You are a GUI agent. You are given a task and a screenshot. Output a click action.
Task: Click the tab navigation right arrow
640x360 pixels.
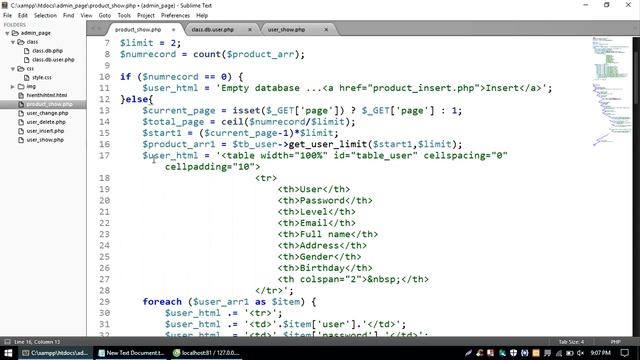click(99, 29)
